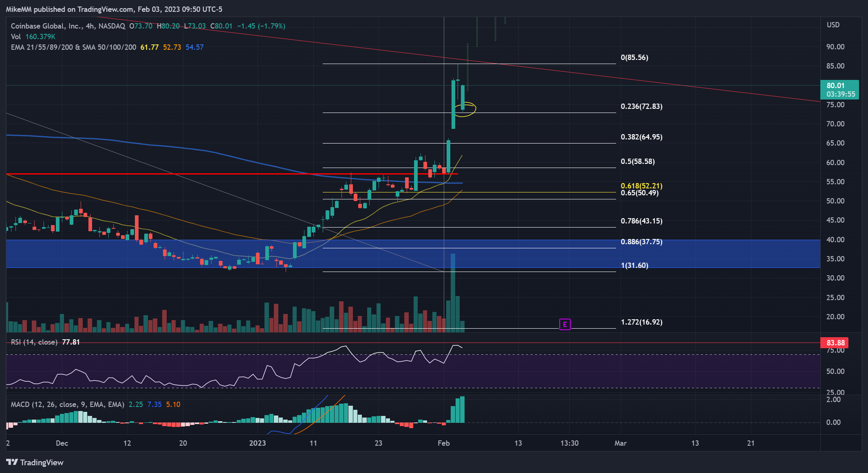Screen dimensions: 868x473
Task: Click the Fibonacci 0.786(43.15) label
Action: tap(641, 221)
